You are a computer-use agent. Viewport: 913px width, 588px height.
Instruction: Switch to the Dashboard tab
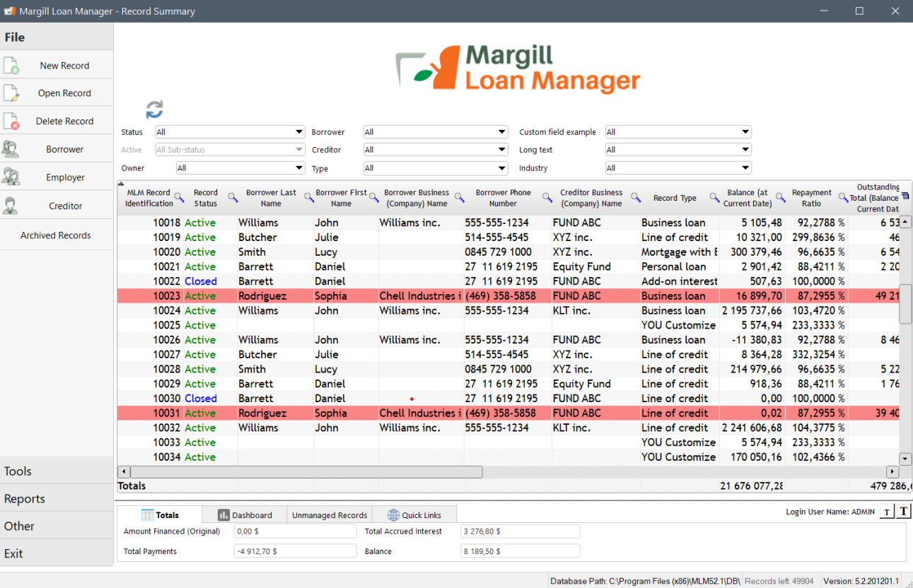(x=243, y=514)
